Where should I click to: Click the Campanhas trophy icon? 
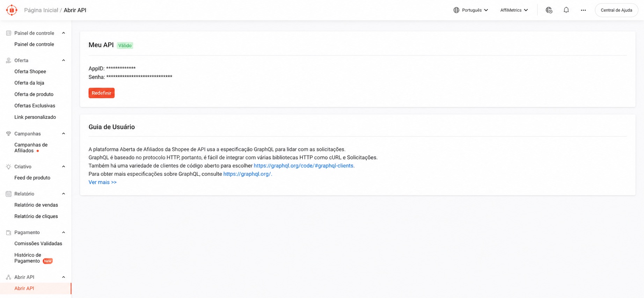8,134
